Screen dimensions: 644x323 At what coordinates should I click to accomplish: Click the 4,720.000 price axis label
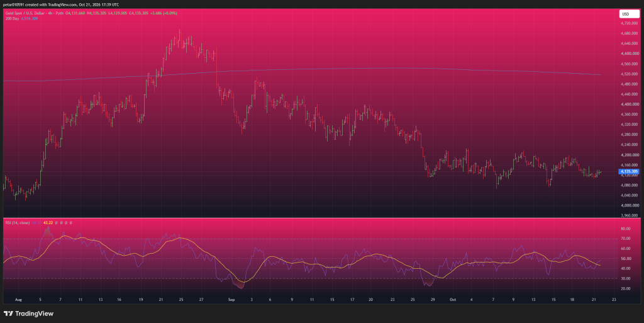(630, 23)
